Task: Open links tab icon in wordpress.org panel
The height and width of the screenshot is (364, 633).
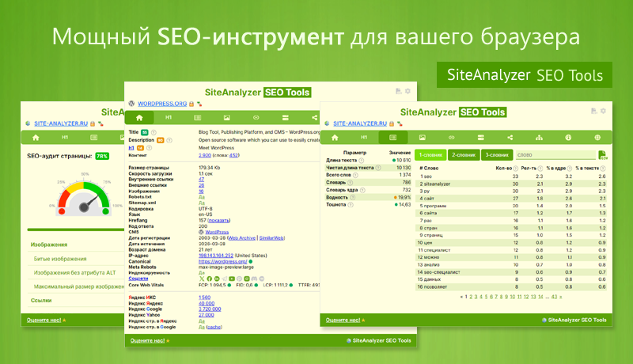Action: click(x=256, y=117)
